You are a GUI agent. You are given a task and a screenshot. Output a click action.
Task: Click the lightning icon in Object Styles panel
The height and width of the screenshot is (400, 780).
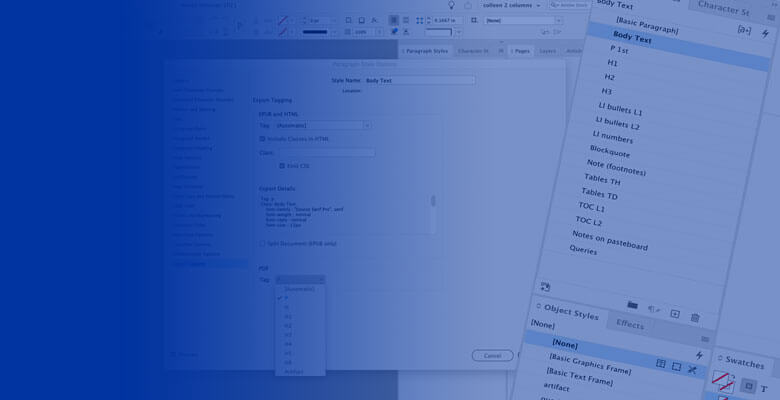699,355
